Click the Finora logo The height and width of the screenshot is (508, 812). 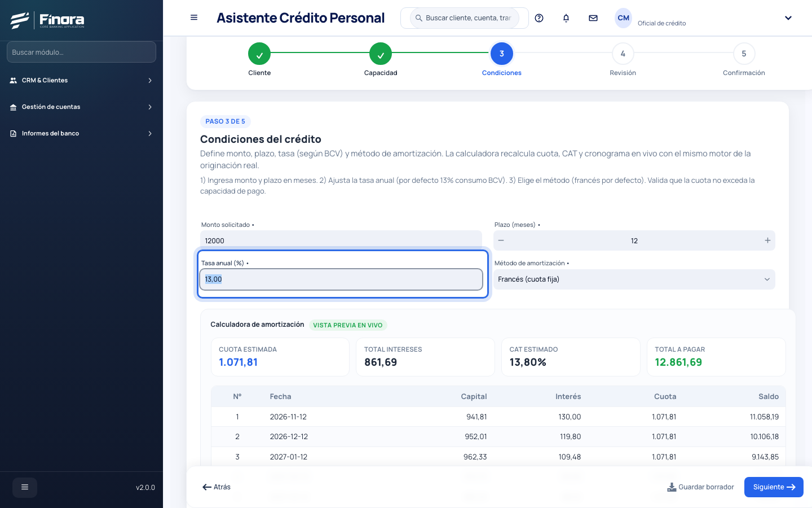pos(47,20)
